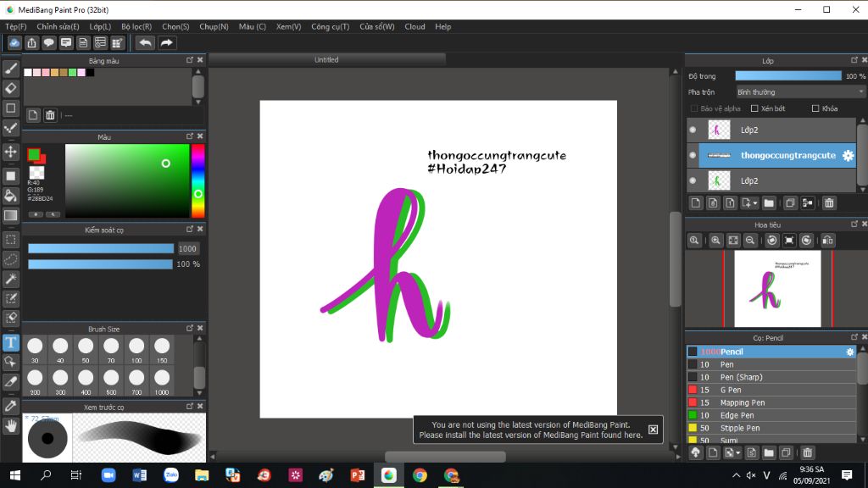Zoom in using Hoa tiêu navigator
Viewport: 868px width, 488px height.
tap(715, 240)
